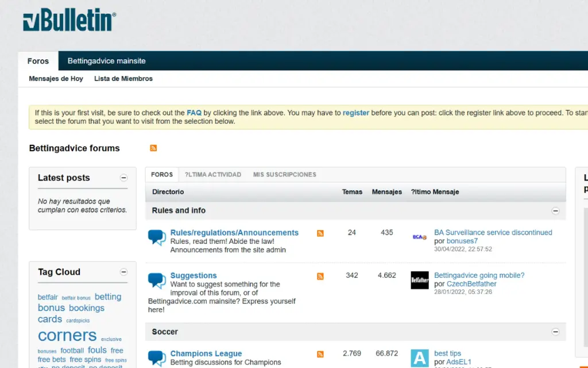The height and width of the screenshot is (368, 588).
Task: Select the betfair bonus tag
Action: tap(76, 298)
